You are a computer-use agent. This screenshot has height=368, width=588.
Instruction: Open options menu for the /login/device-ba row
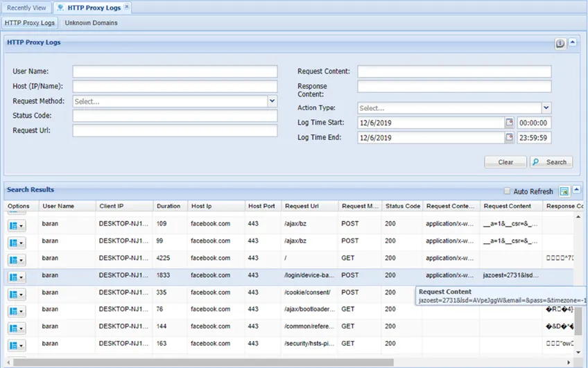click(x=16, y=277)
